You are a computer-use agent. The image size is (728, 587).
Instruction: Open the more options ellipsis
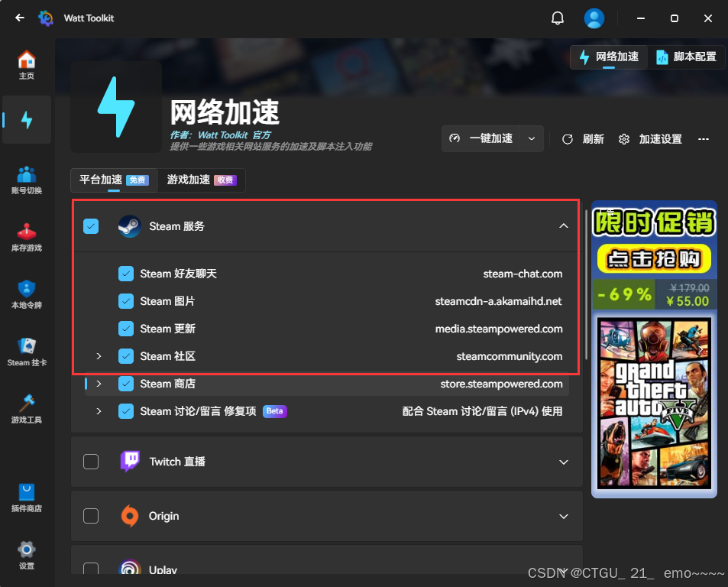[x=704, y=139]
